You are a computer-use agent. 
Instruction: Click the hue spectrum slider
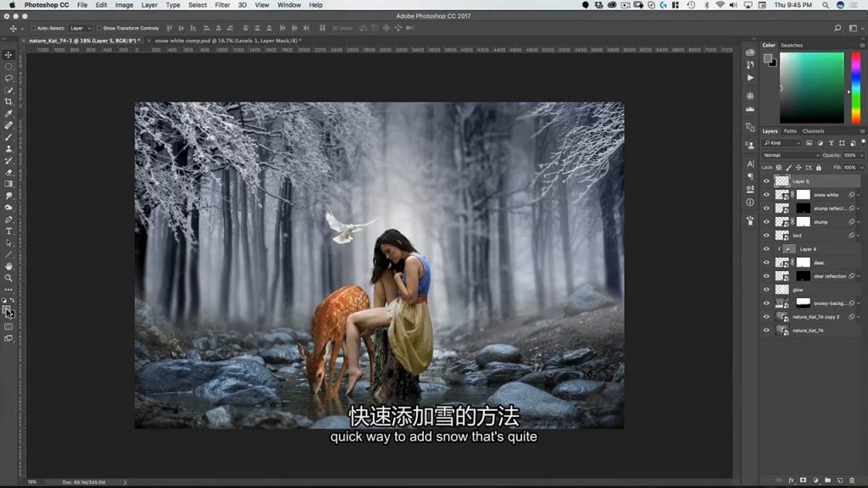click(856, 87)
